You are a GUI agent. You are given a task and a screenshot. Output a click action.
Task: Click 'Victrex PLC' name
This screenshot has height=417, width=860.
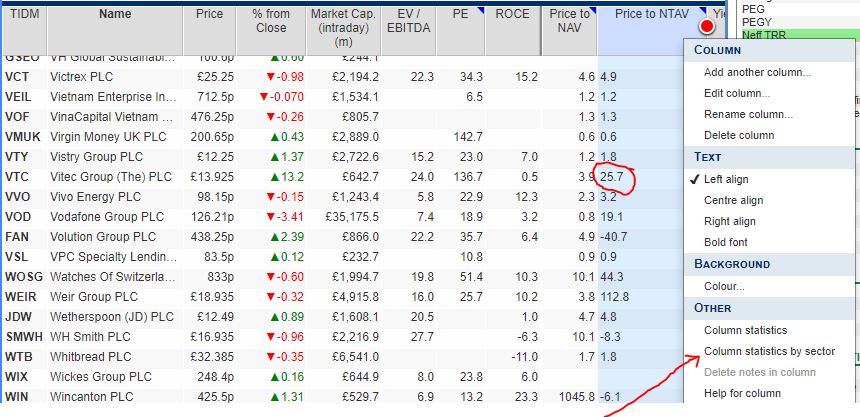pyautogui.click(x=82, y=77)
